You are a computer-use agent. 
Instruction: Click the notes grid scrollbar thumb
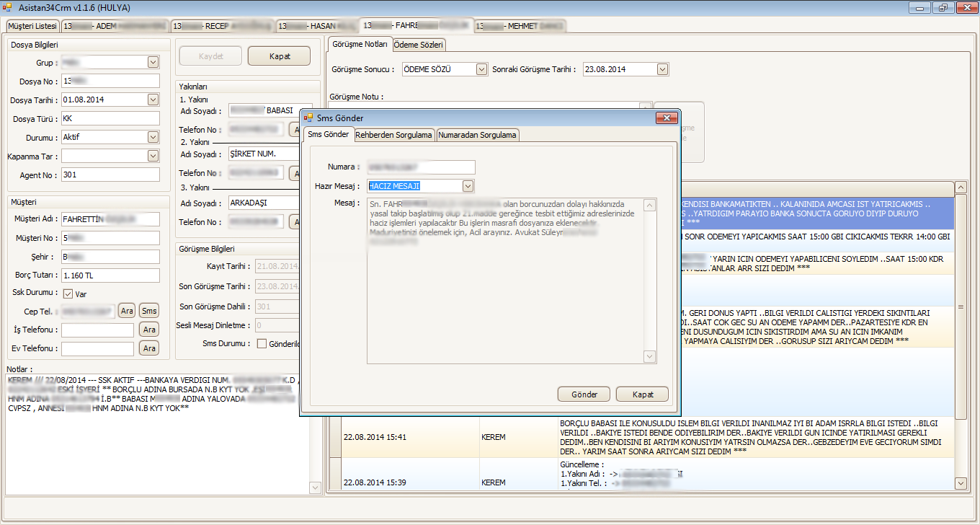coord(960,306)
